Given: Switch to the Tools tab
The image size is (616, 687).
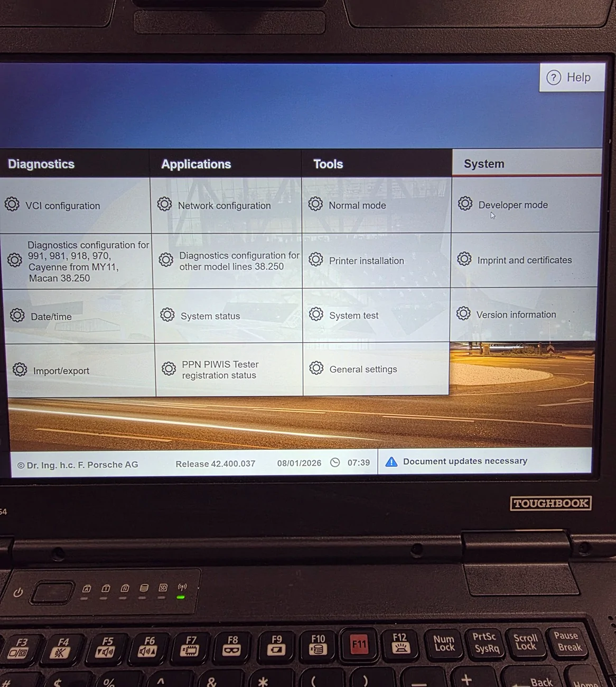Looking at the screenshot, I should pyautogui.click(x=377, y=164).
